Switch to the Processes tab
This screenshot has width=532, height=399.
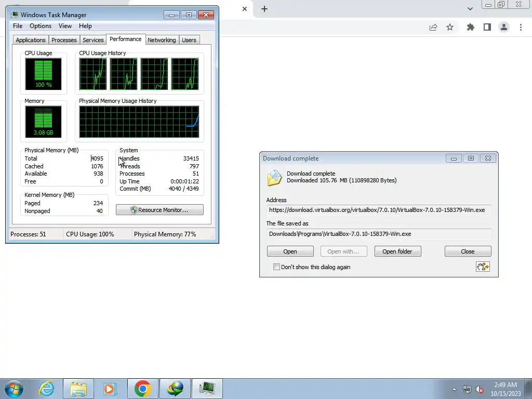click(64, 40)
